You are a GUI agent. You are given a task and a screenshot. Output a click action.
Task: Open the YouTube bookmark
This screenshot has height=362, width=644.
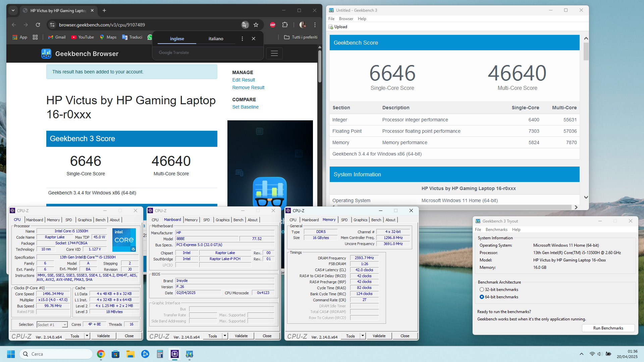[x=83, y=37]
